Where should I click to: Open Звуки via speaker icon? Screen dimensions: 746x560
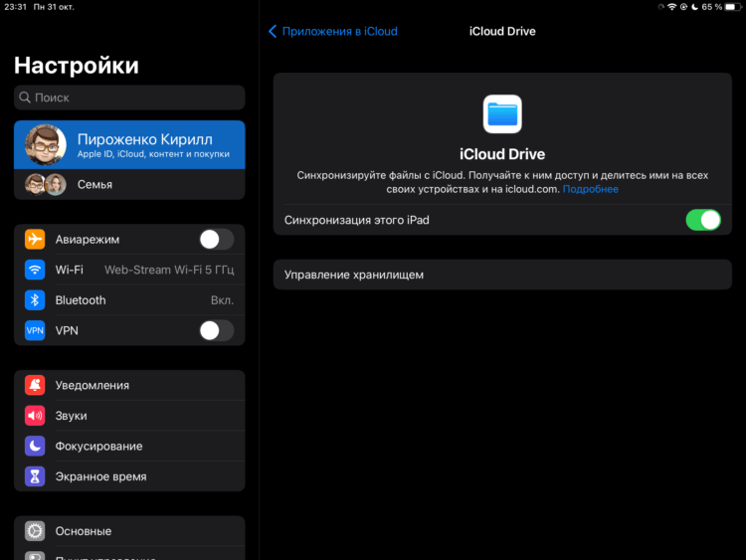[x=35, y=416]
